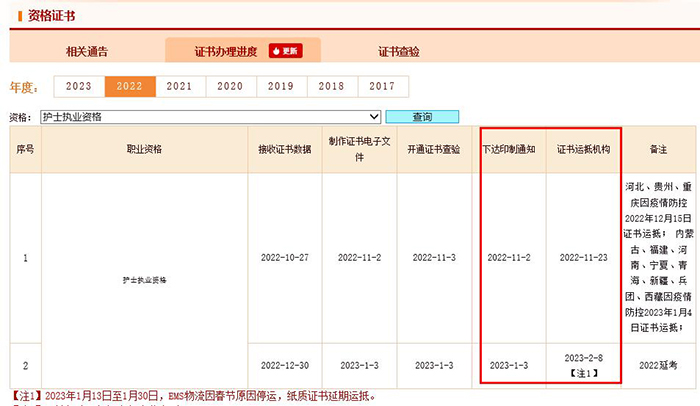Click the red 更新 badge icon
This screenshot has width=700, height=406.
[x=286, y=51]
